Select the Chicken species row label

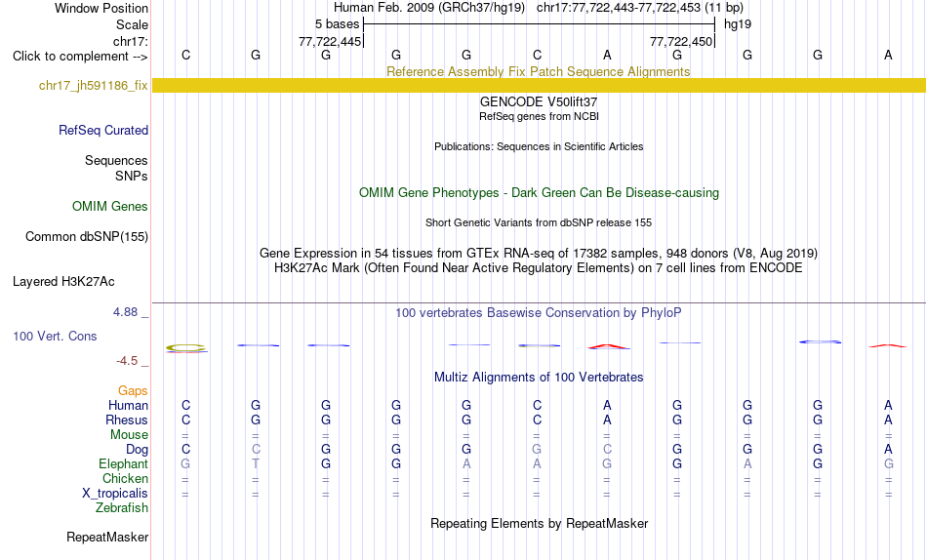(x=125, y=478)
